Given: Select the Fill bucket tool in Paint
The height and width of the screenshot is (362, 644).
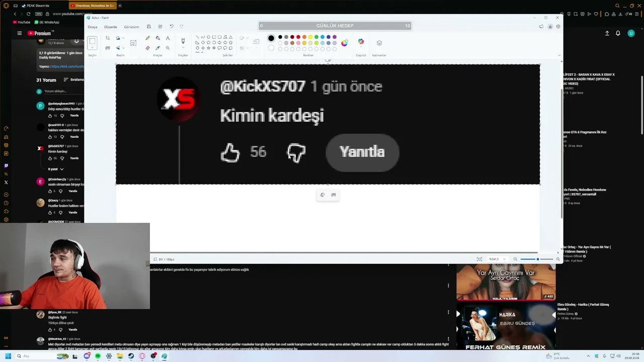Looking at the screenshot, I should [x=157, y=38].
